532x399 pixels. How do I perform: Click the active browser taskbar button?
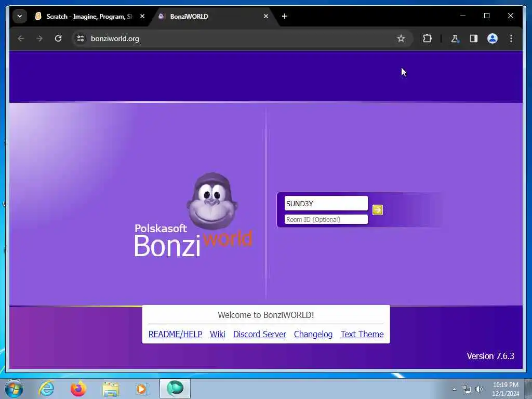[x=175, y=389]
